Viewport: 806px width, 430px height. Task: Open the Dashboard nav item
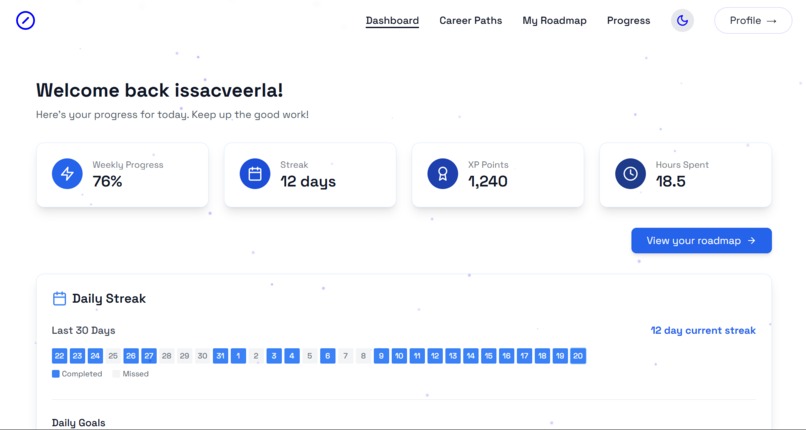pos(392,21)
